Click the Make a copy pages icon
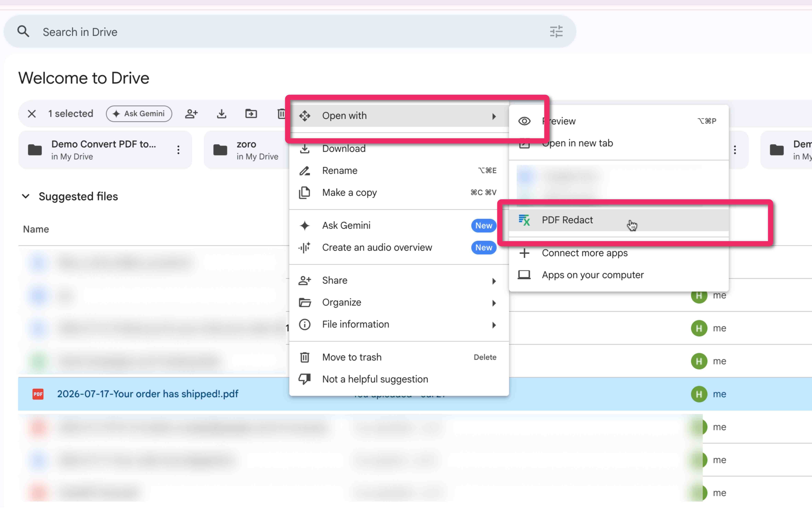 [x=305, y=193]
